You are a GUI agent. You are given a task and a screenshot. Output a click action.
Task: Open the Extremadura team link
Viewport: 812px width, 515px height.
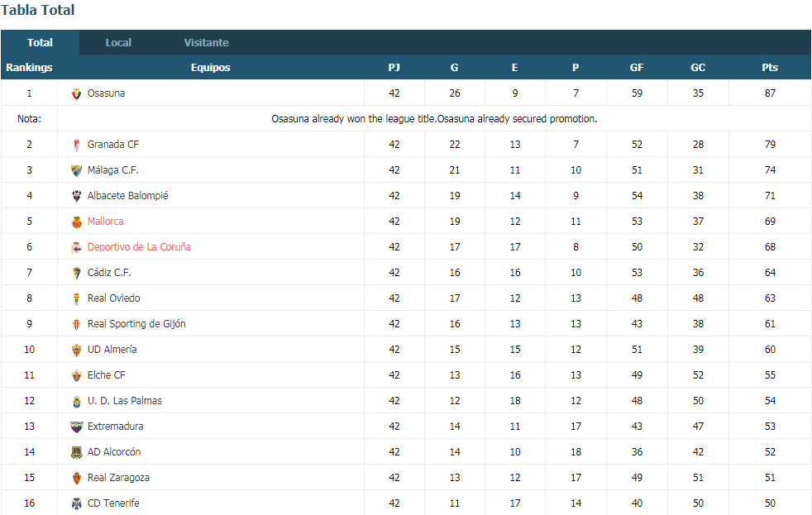(x=116, y=426)
